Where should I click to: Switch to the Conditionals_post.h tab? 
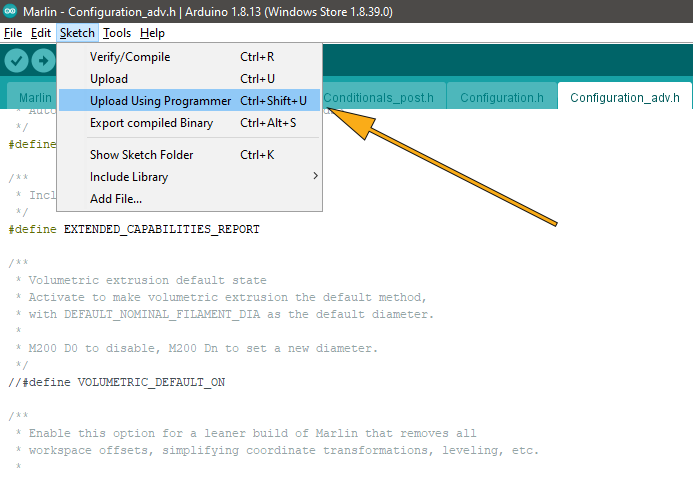380,98
